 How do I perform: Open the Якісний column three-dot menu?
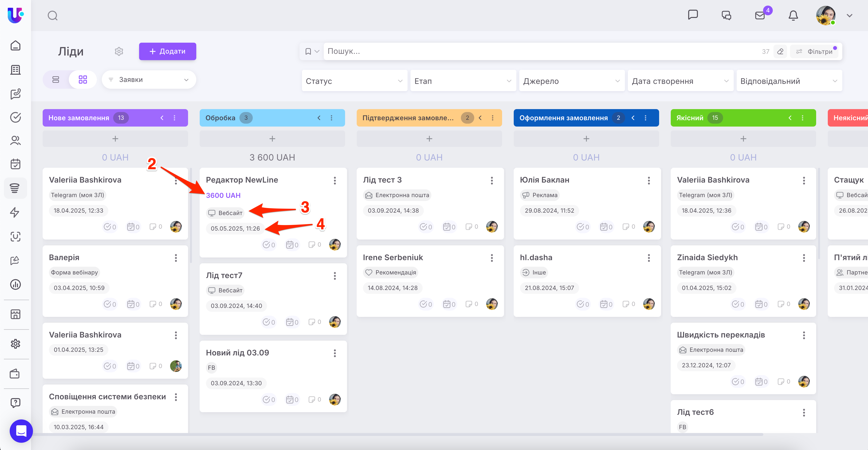[802, 118]
